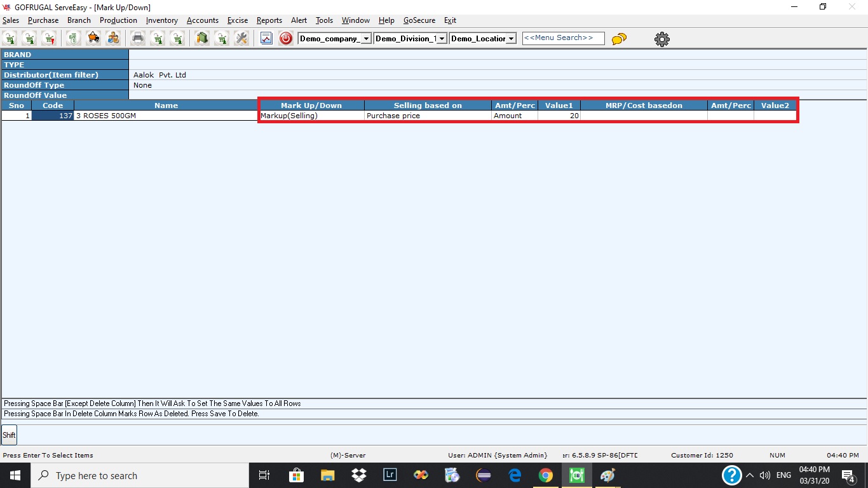The width and height of the screenshot is (868, 488).
Task: Click the Purchase price cell
Action: click(428, 116)
